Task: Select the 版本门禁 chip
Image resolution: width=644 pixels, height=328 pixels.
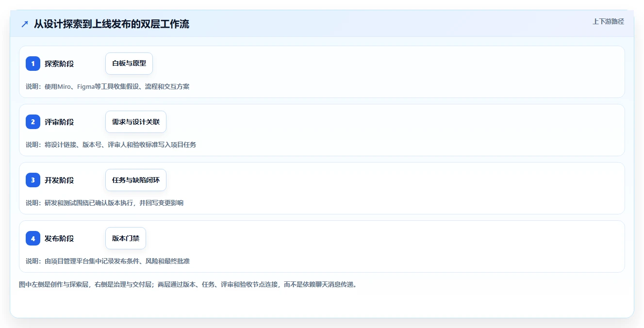Action: [x=126, y=238]
